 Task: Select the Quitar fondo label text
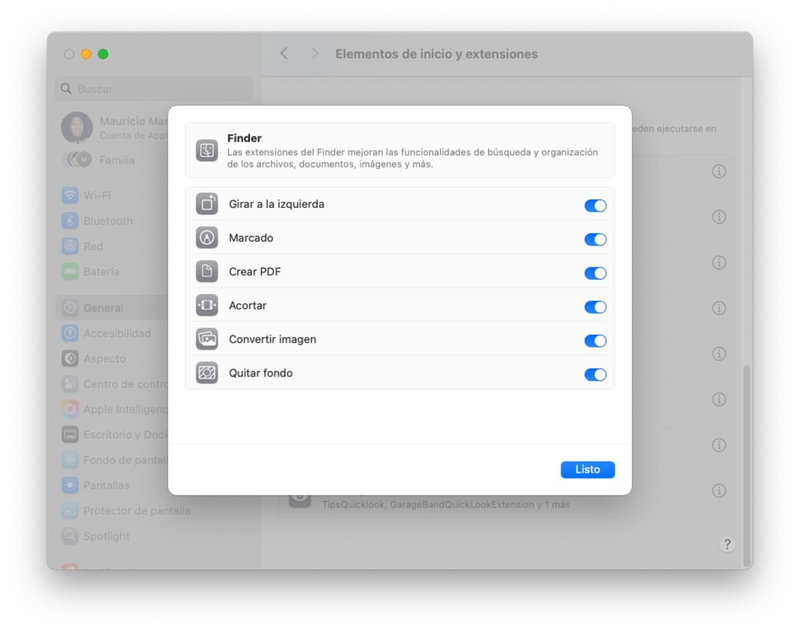[261, 373]
